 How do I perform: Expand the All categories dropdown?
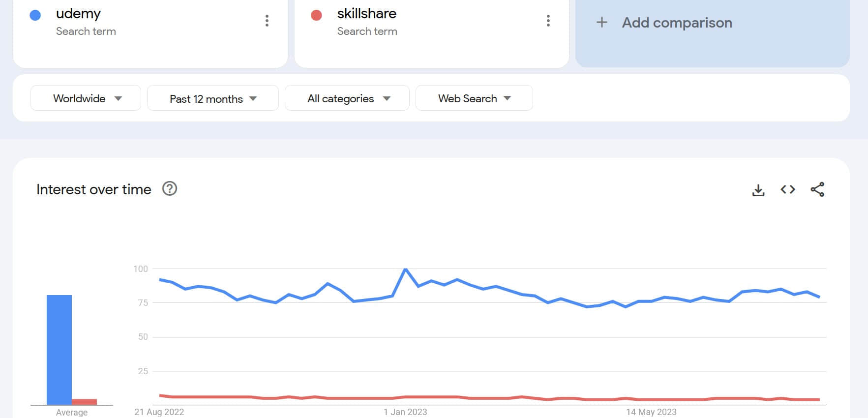coord(347,98)
